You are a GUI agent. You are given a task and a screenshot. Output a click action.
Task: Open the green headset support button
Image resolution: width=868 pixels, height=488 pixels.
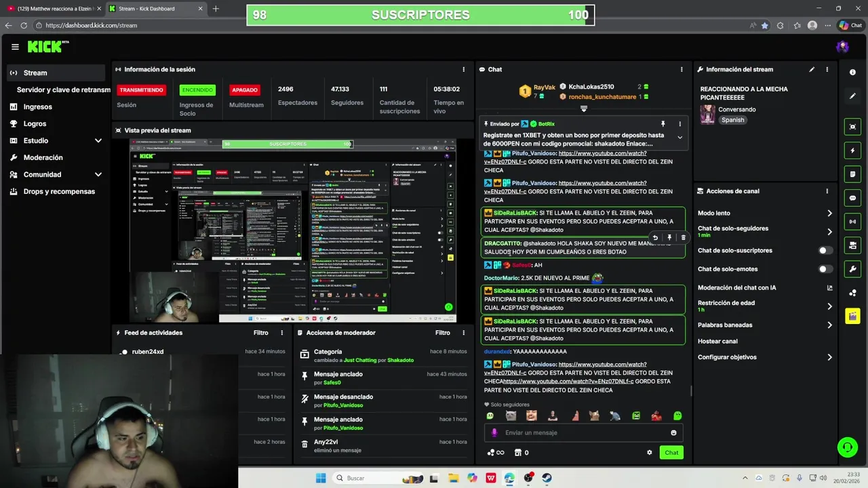tap(847, 447)
